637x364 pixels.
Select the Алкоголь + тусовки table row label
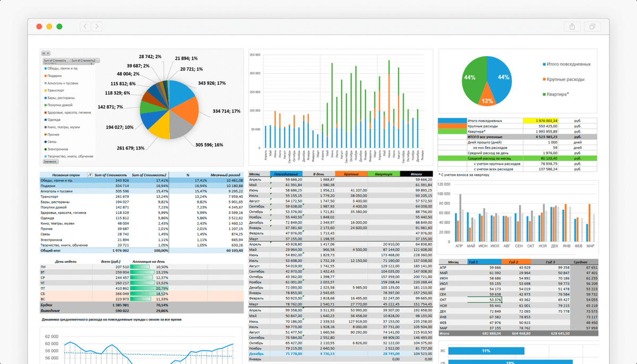[x=57, y=191]
